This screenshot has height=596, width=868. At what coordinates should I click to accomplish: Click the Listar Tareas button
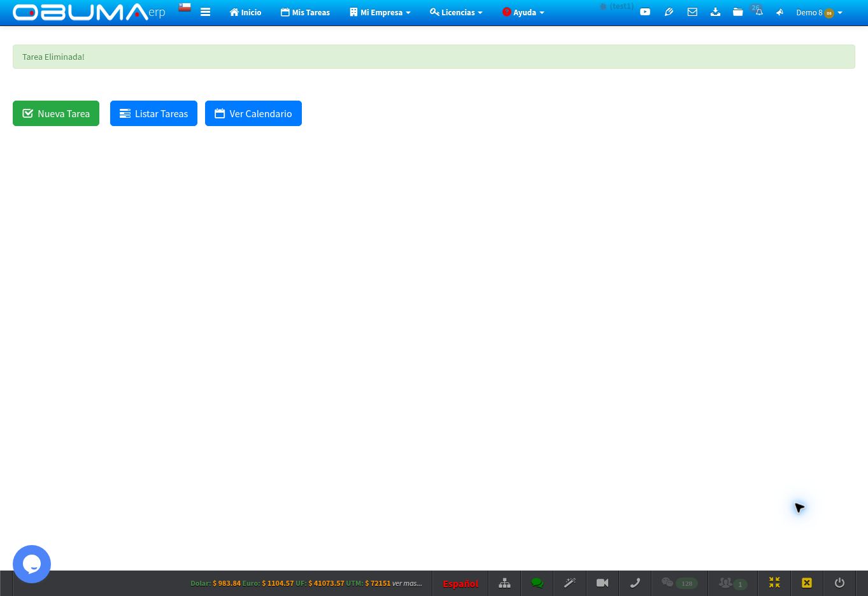(x=153, y=113)
